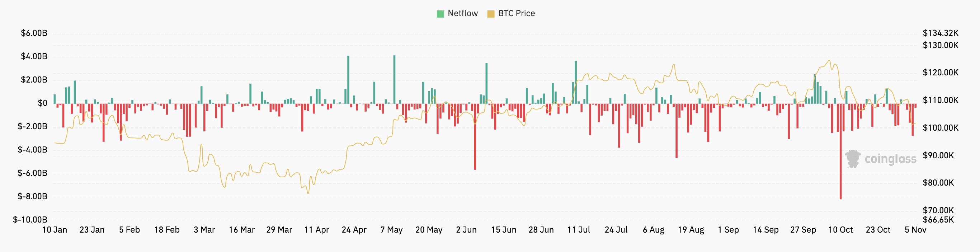Toggle the BTC Price legend label

tap(516, 13)
